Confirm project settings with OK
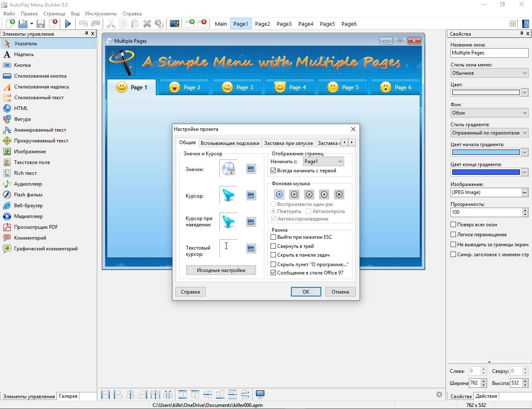Image resolution: width=532 pixels, height=409 pixels. (x=306, y=291)
